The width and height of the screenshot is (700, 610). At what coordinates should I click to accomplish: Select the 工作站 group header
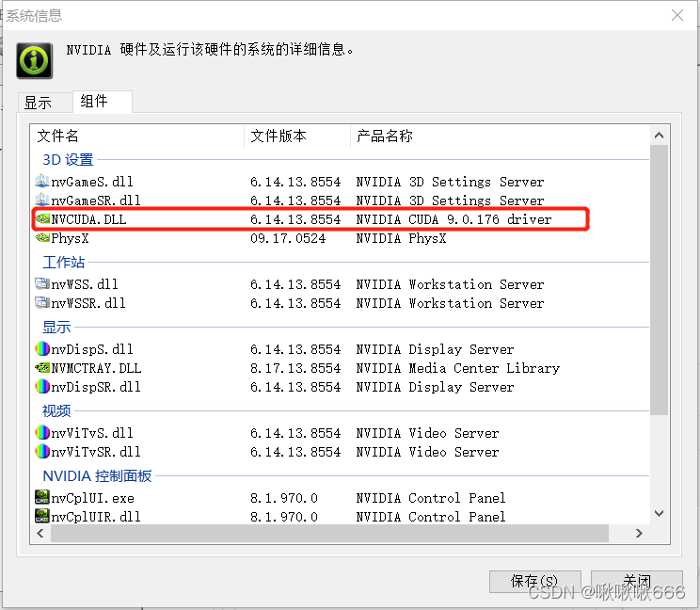[x=63, y=262]
